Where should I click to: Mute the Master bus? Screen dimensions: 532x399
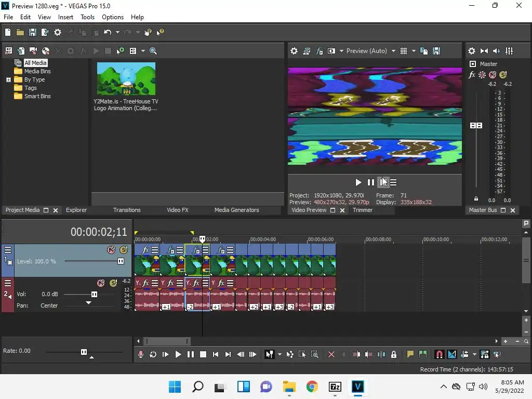pos(493,75)
